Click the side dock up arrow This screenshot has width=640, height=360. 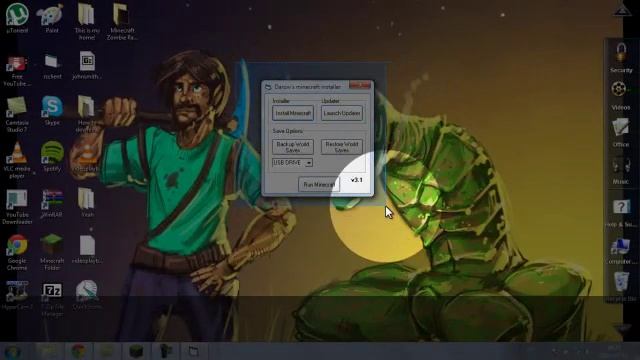[x=622, y=10]
